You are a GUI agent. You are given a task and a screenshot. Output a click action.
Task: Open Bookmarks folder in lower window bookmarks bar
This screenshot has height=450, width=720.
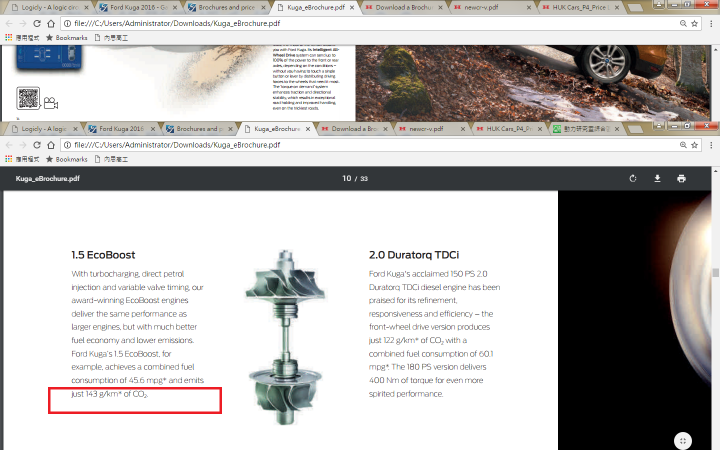pos(67,159)
